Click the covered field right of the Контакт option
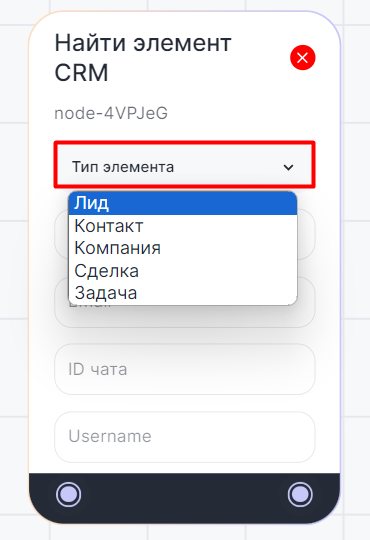This screenshot has height=540, width=370. click(306, 234)
